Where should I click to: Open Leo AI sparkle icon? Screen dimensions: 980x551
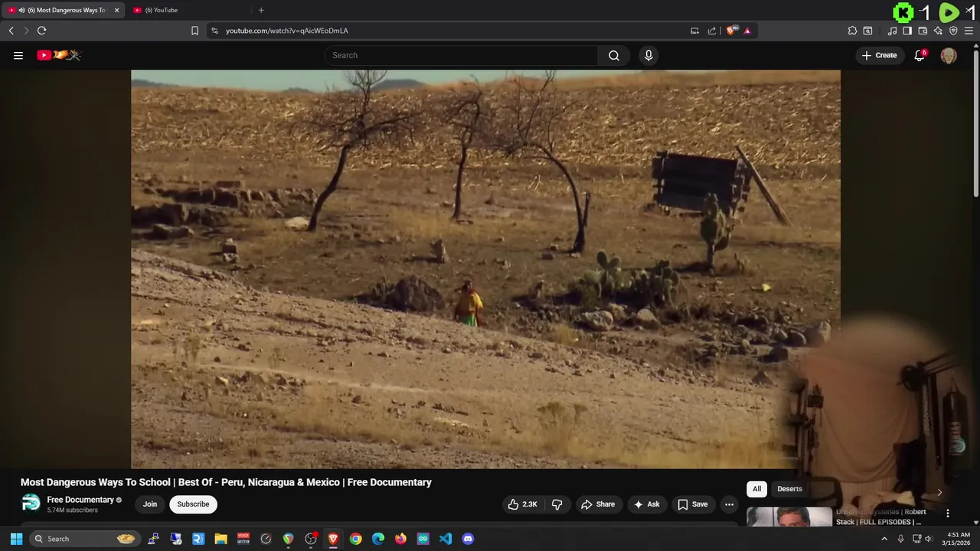938,31
